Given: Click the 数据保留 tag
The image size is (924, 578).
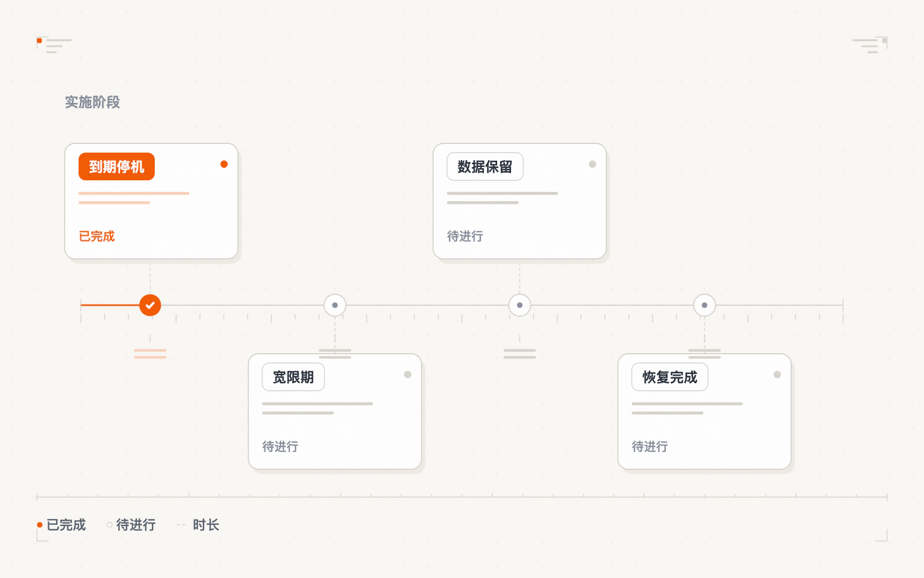Looking at the screenshot, I should pos(485,166).
